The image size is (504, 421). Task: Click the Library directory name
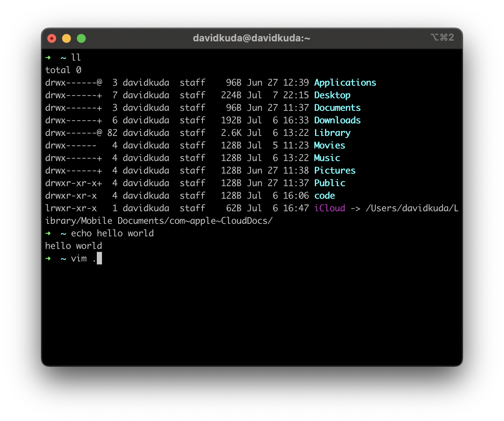pos(332,133)
